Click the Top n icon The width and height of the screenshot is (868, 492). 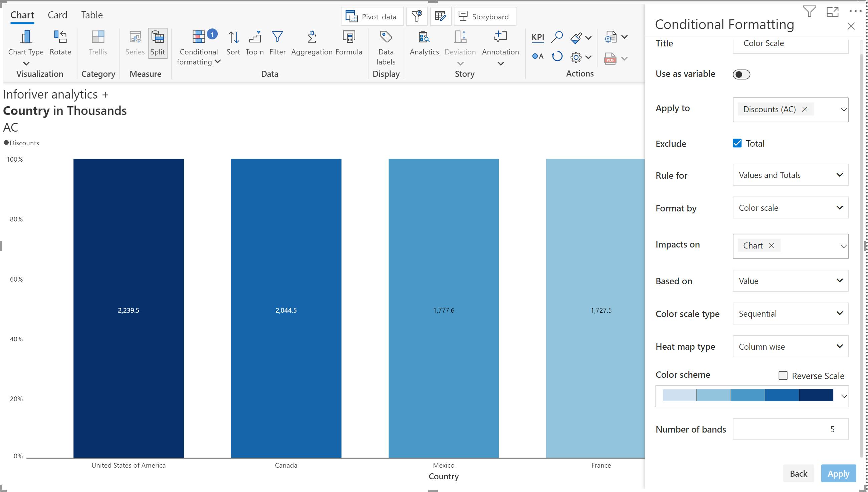pyautogui.click(x=255, y=37)
